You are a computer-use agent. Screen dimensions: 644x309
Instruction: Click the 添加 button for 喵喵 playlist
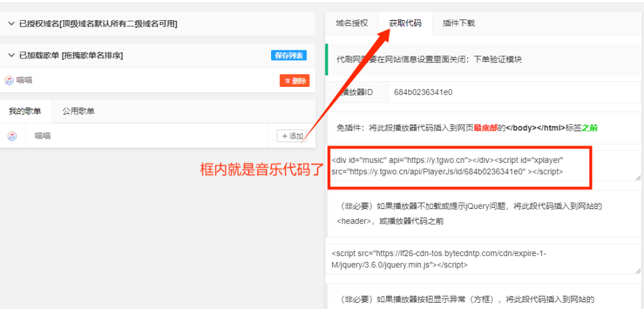click(292, 136)
